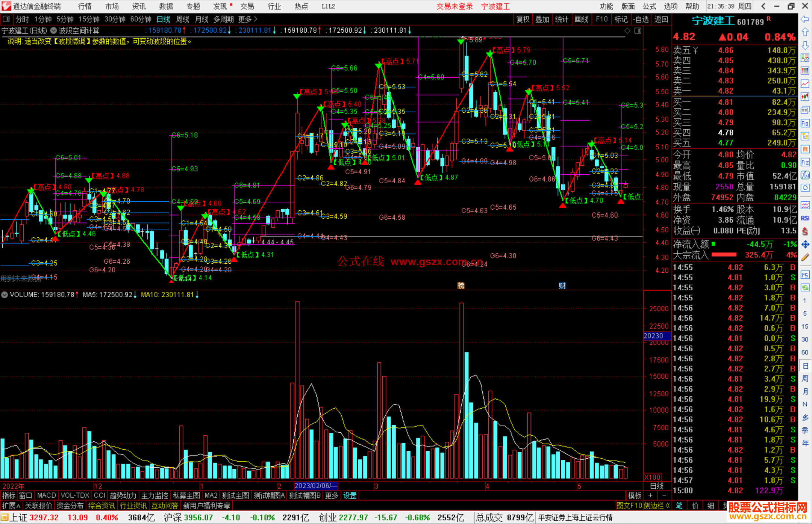Switch to the MACD indicator tab
The image size is (812, 524).
point(46,495)
